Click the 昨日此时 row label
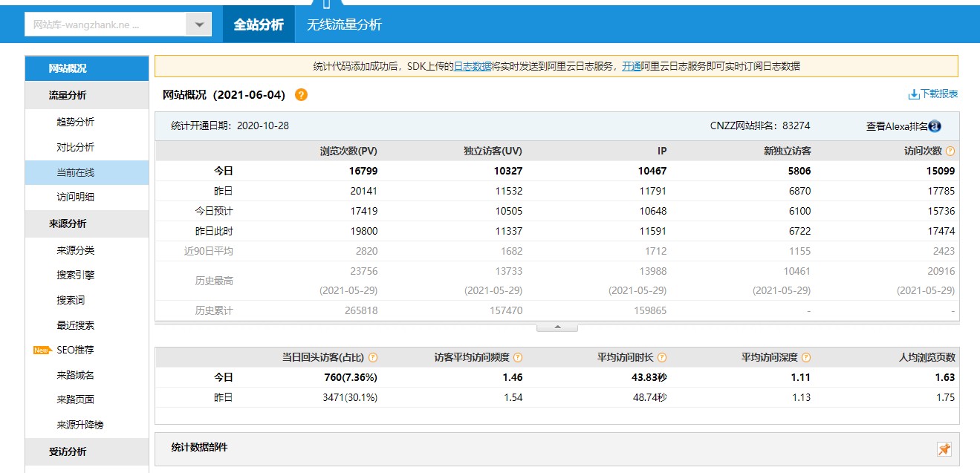 [214, 231]
